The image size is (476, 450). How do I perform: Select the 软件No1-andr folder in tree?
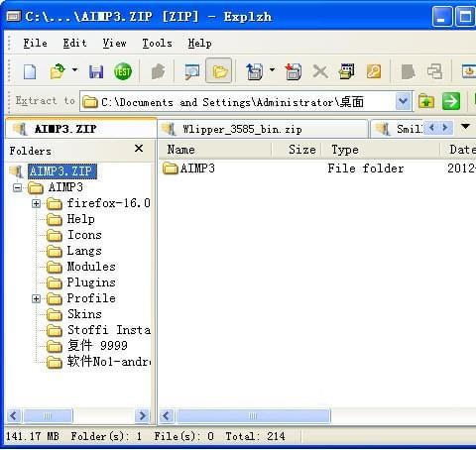point(109,362)
